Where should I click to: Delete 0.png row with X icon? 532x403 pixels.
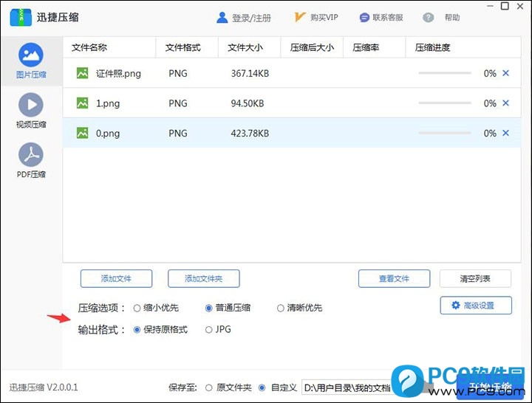point(506,133)
